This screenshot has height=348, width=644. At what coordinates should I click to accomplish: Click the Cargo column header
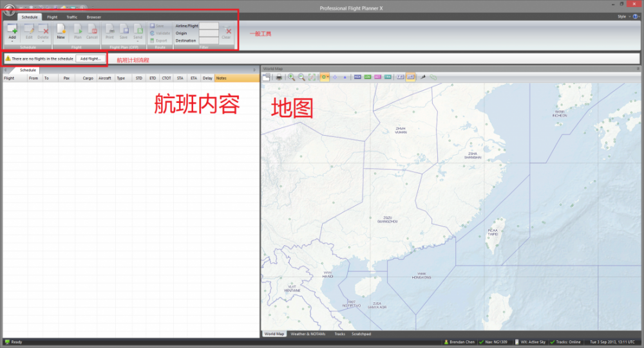(86, 78)
